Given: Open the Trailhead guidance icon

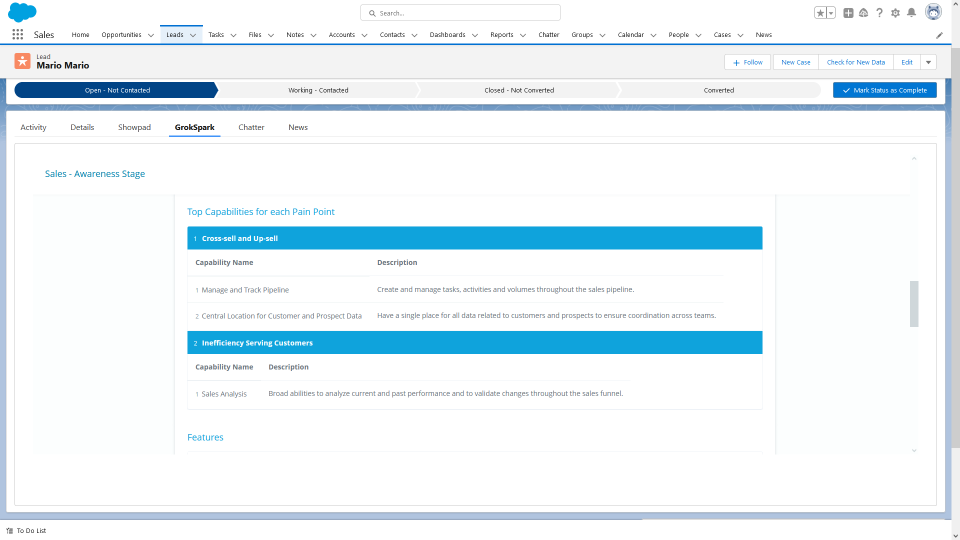Looking at the screenshot, I should tap(863, 13).
